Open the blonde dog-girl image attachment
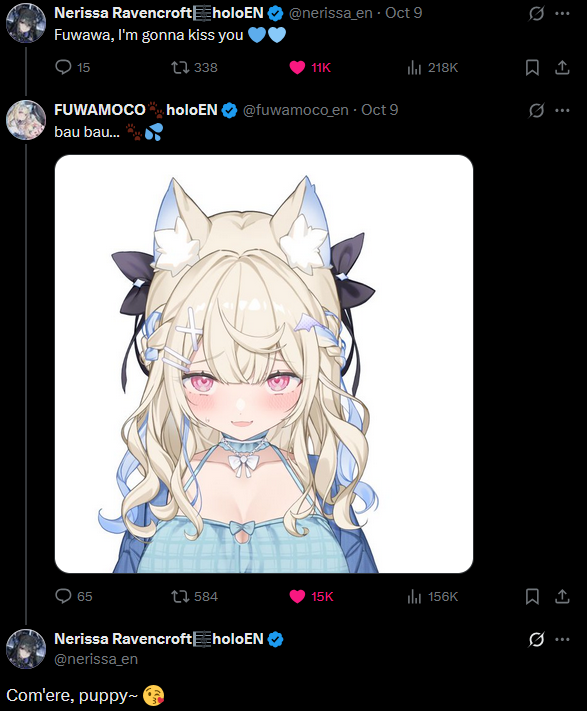 264,364
